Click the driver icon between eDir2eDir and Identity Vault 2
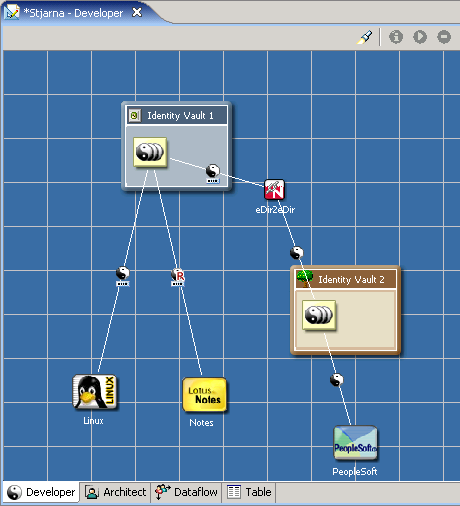460x506 pixels. click(297, 253)
